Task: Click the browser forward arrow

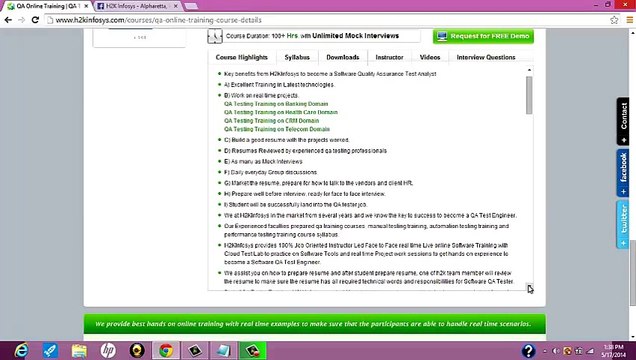Action: tap(21, 20)
